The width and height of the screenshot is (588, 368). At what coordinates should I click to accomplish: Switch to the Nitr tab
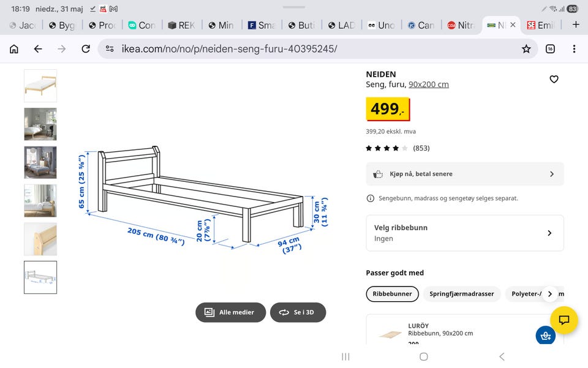(461, 25)
